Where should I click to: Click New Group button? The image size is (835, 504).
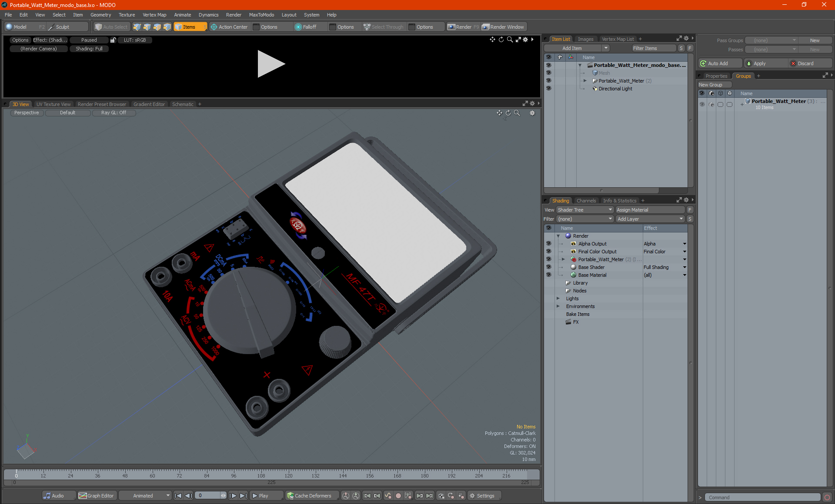click(715, 85)
